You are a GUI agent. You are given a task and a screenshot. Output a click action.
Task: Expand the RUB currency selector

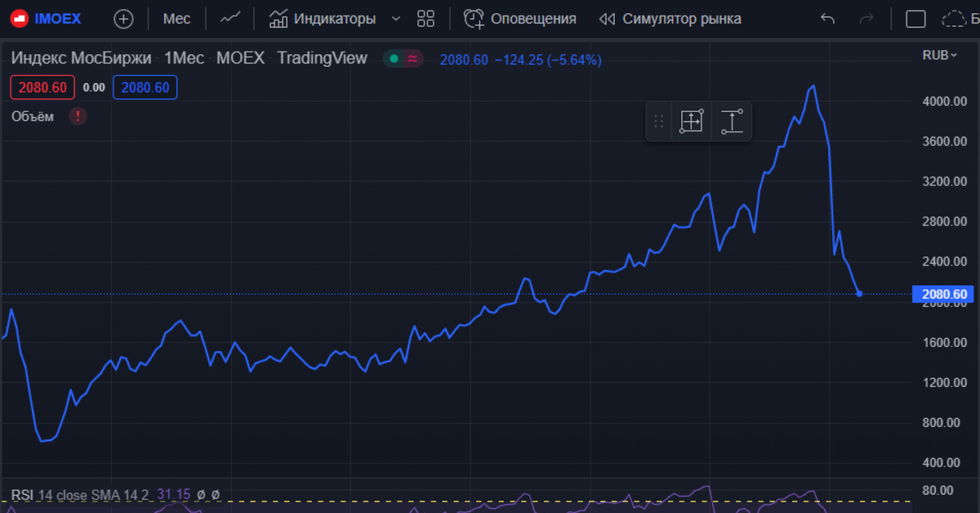(x=939, y=56)
